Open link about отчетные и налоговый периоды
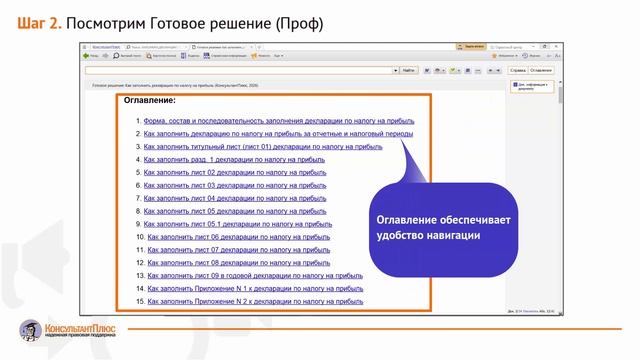The height and width of the screenshot is (360, 640). click(278, 133)
